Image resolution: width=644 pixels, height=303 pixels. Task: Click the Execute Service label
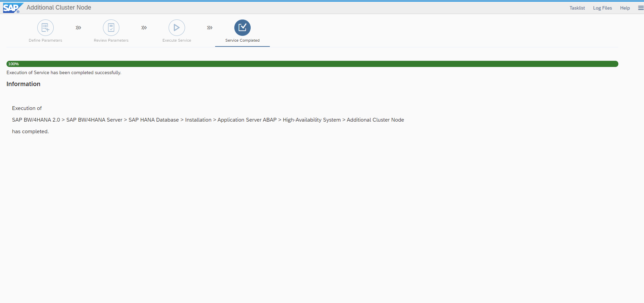coord(177,40)
